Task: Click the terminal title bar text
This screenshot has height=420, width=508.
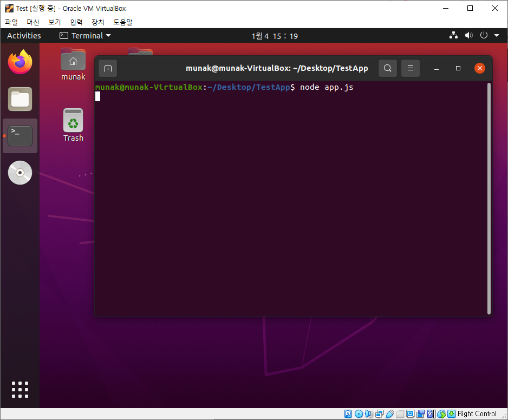Action: tap(277, 68)
